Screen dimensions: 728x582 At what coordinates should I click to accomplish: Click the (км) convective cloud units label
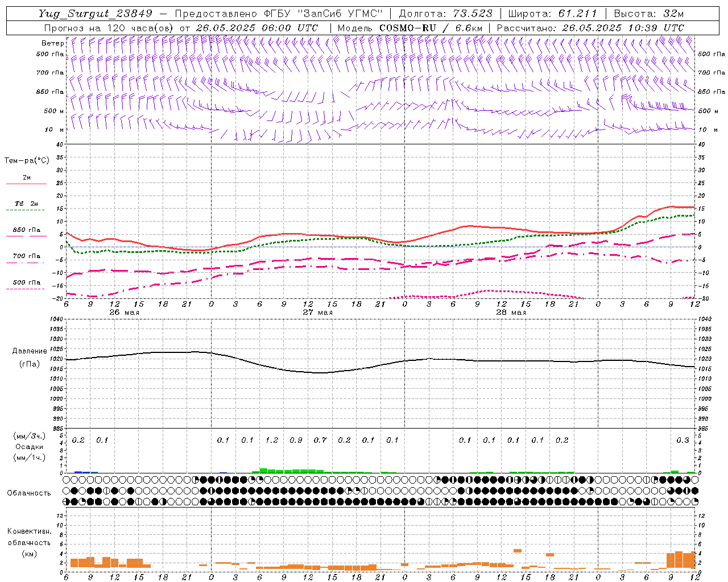click(x=29, y=554)
